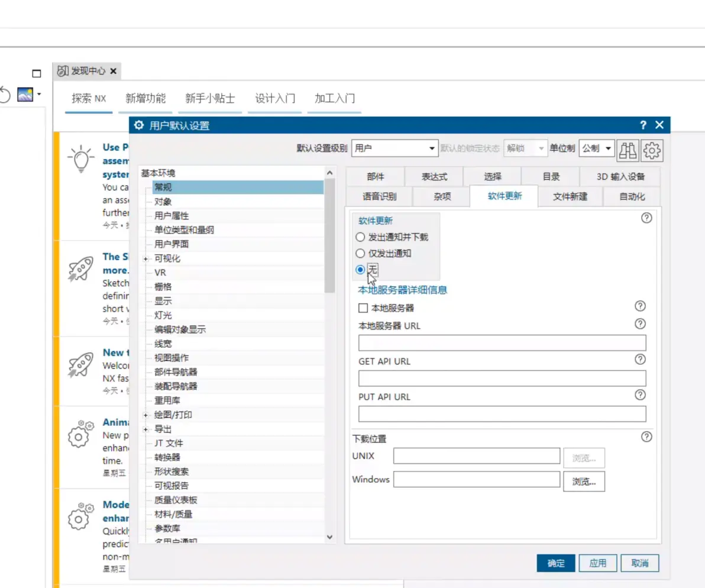Switch to the 3D 输入设备 tab
The image size is (705, 588).
tap(620, 177)
